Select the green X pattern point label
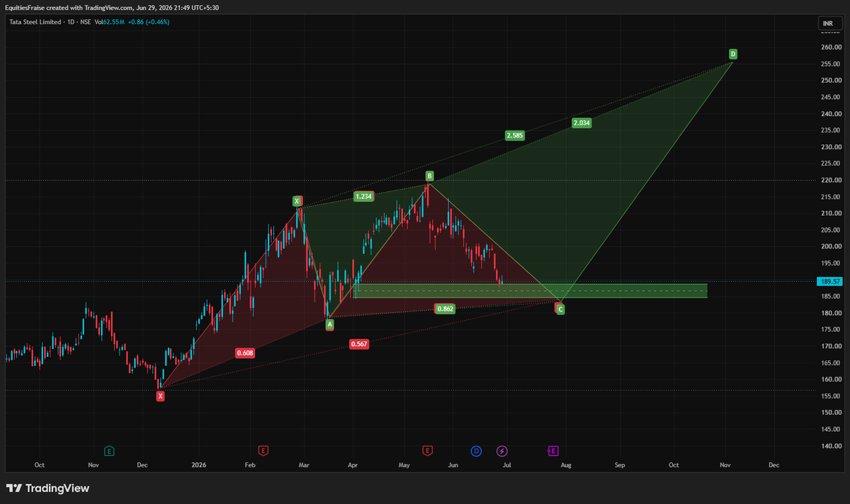The image size is (850, 504). (297, 201)
